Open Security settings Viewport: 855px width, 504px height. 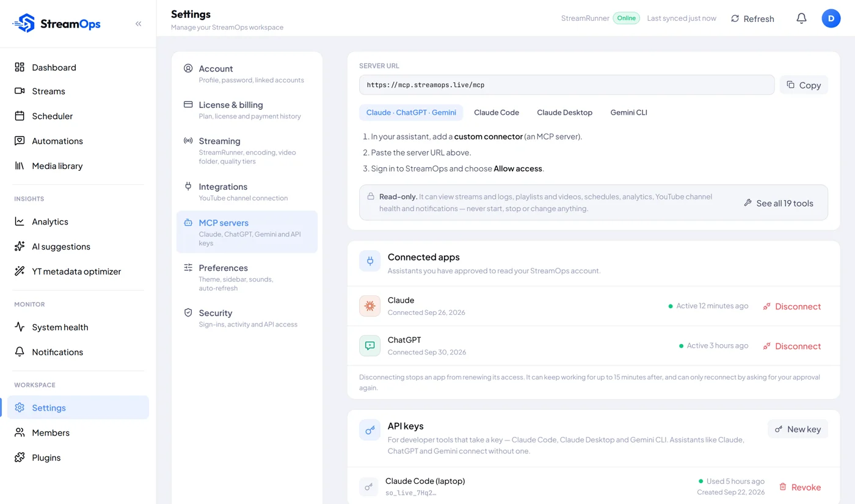[x=247, y=318]
